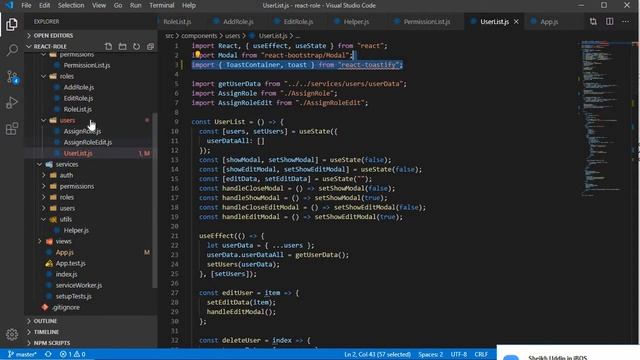This screenshot has height=360, width=640.
Task: Create a new file in REACT-ROLE
Action: pyautogui.click(x=108, y=47)
